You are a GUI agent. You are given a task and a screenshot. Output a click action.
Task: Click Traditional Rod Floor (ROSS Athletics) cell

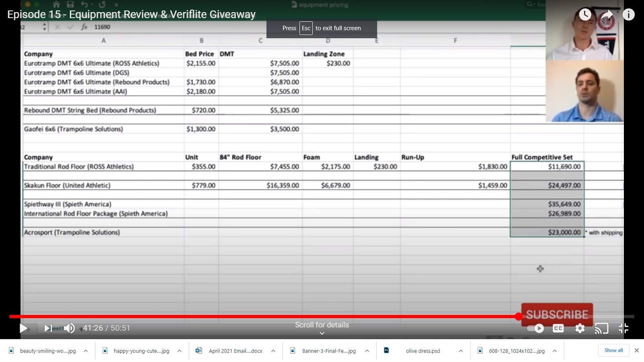tap(103, 167)
